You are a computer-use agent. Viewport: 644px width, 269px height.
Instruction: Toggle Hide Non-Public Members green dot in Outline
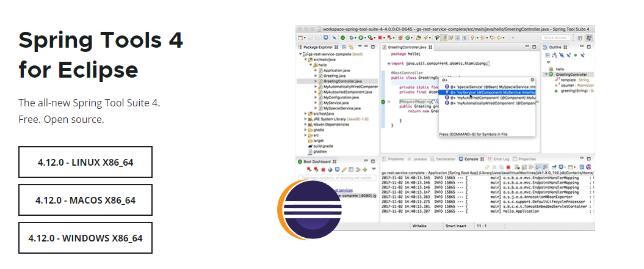576,55
